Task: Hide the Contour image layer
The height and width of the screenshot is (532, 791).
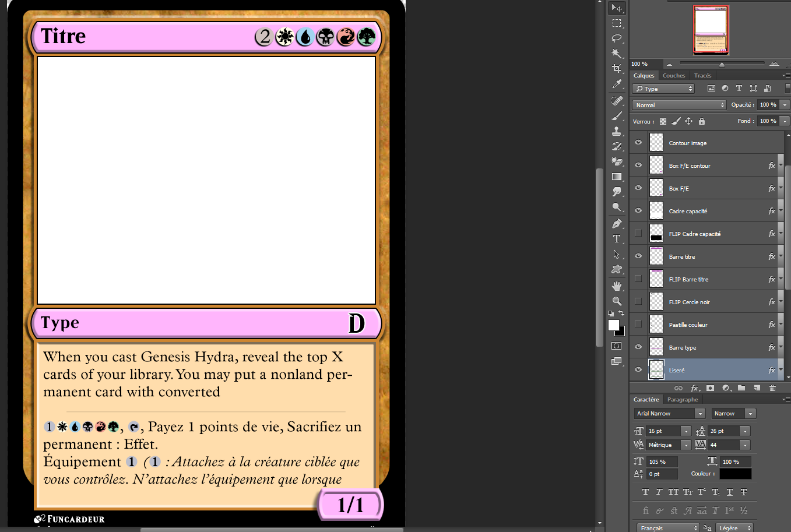Action: click(x=638, y=143)
